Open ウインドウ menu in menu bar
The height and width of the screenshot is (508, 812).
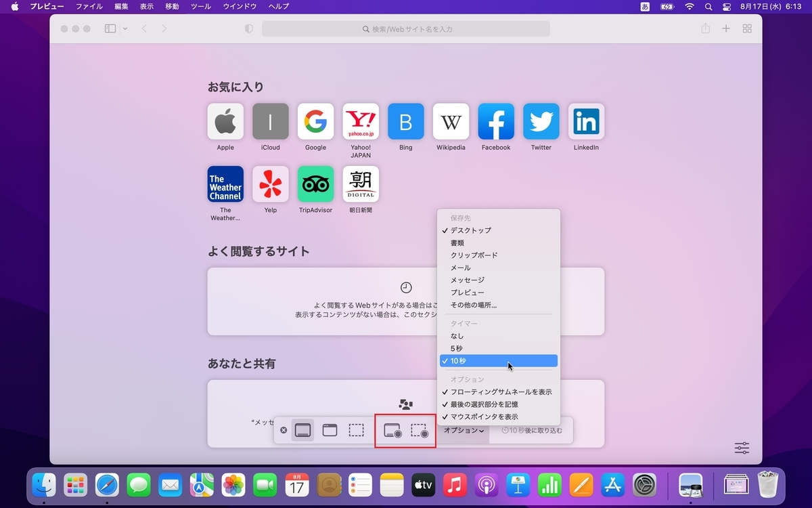point(240,6)
